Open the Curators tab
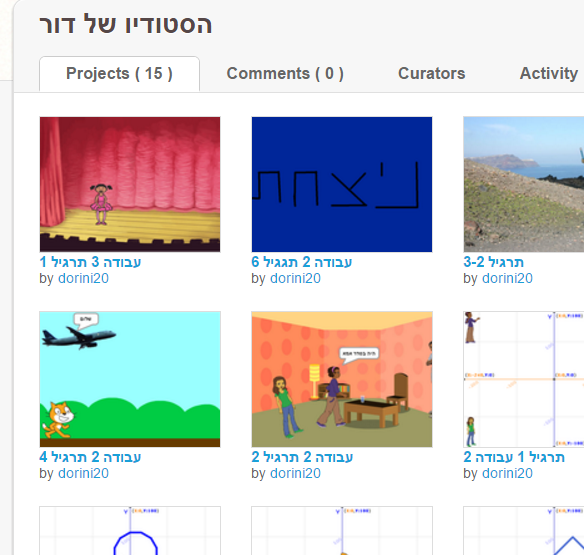This screenshot has height=555, width=584. [431, 73]
